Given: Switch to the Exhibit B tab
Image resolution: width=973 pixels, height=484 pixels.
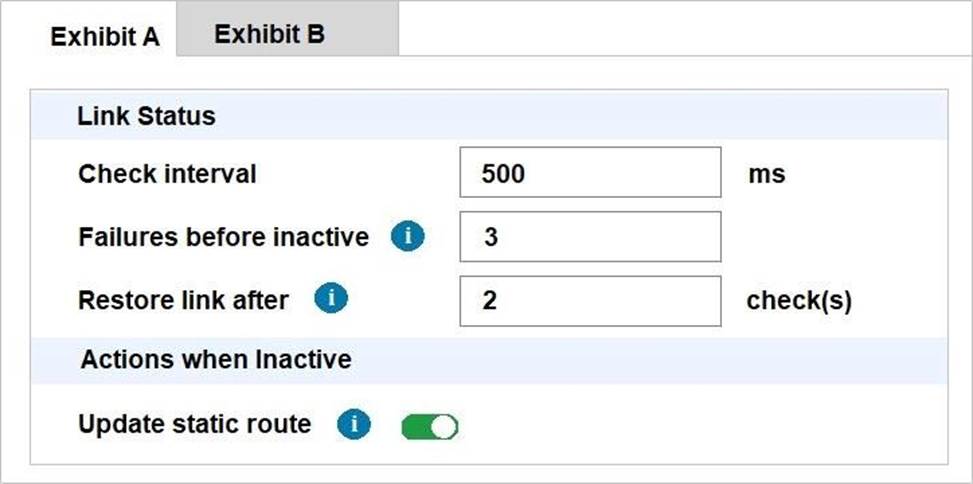Looking at the screenshot, I should pyautogui.click(x=269, y=34).
